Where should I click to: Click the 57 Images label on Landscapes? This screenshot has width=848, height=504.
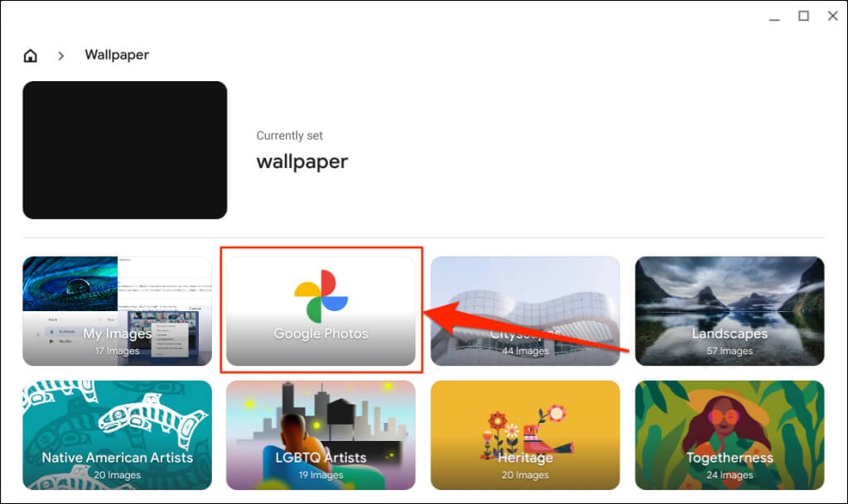point(730,351)
